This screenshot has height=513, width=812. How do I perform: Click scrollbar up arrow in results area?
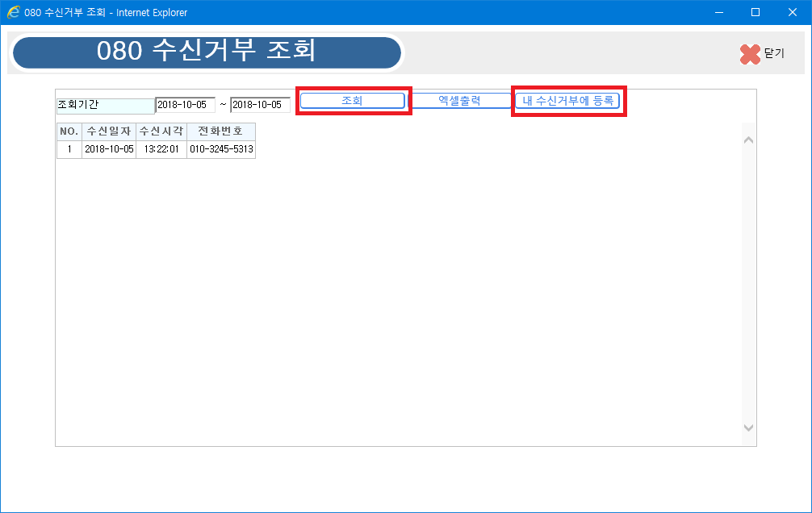(x=748, y=140)
